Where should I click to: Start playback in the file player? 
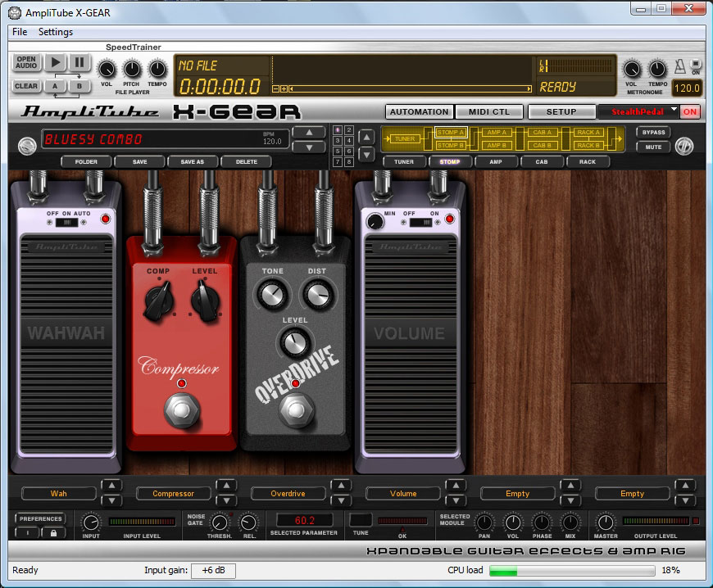(55, 62)
